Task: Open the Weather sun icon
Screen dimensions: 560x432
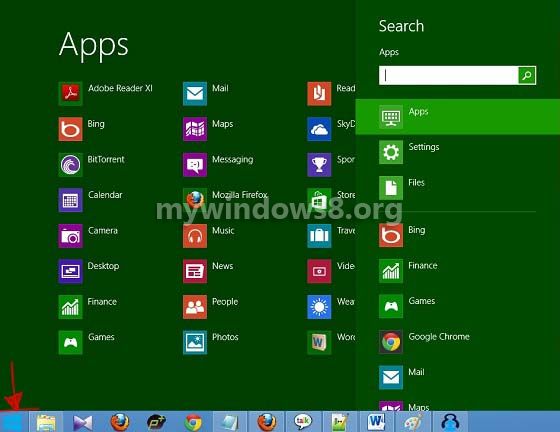Action: pos(319,307)
